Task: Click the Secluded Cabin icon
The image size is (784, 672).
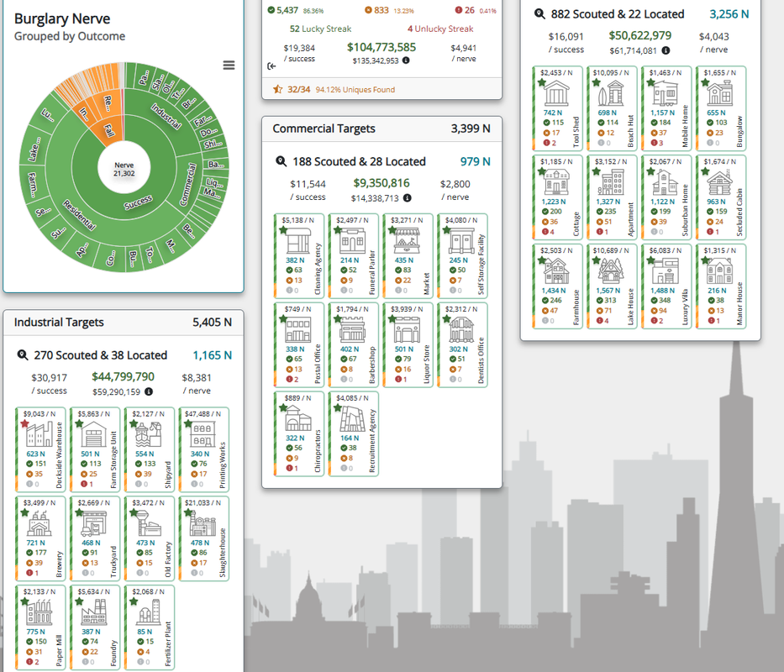Action: [x=719, y=182]
